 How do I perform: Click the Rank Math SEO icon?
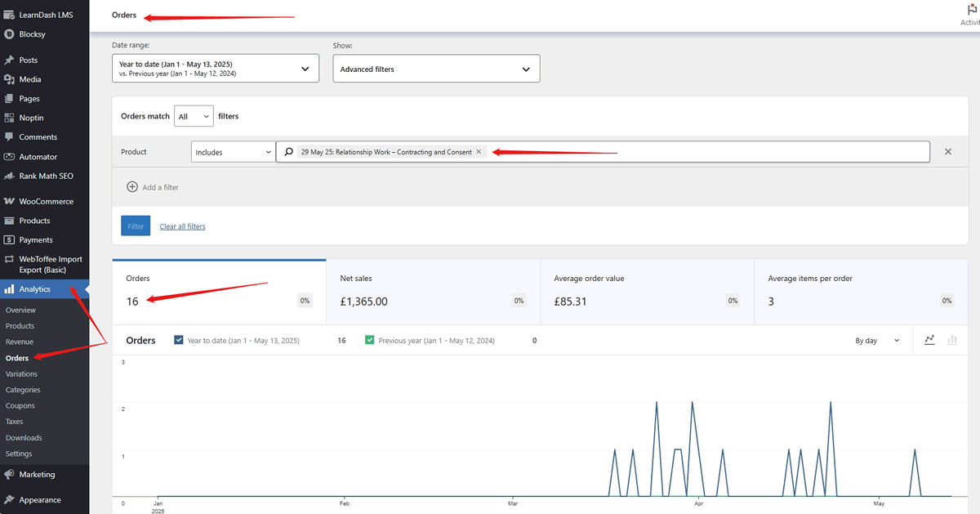click(9, 176)
